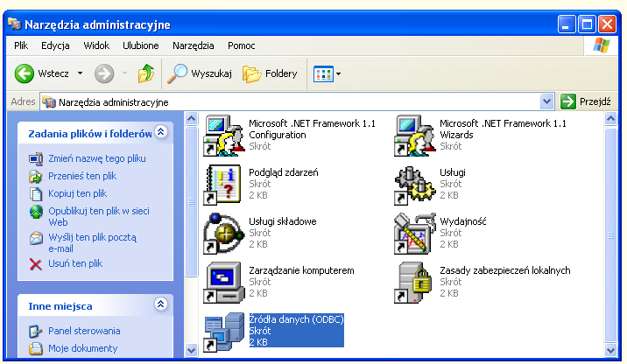Open Panel sterowania link
Image resolution: width=627 pixels, height=364 pixels.
pyautogui.click(x=84, y=331)
